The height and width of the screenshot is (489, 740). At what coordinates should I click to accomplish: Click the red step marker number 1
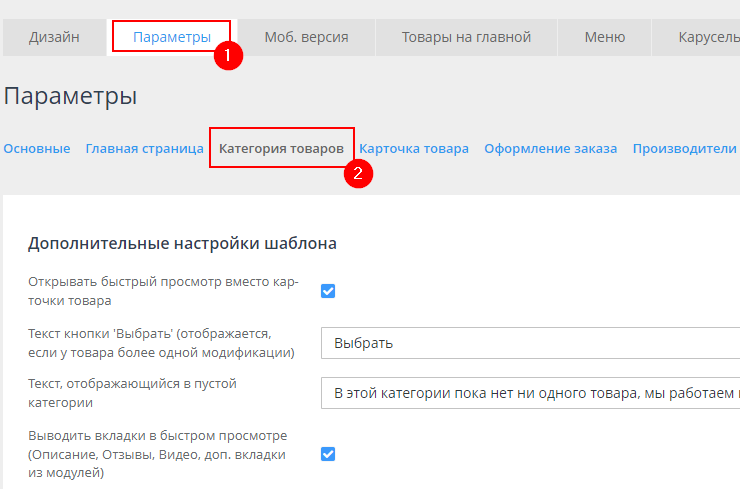coord(229,56)
